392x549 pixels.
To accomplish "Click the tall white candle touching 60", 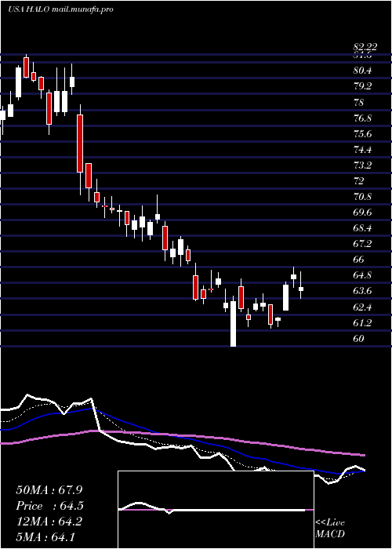I will (233, 322).
